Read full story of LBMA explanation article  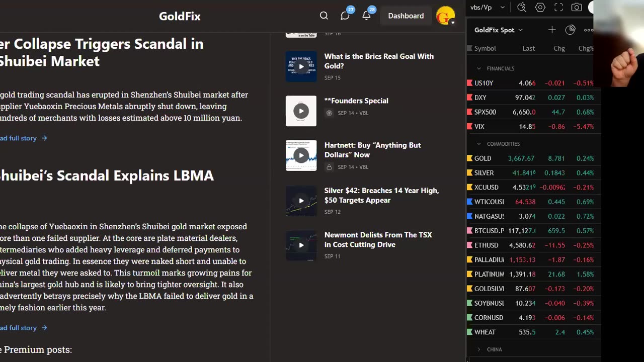click(x=23, y=328)
